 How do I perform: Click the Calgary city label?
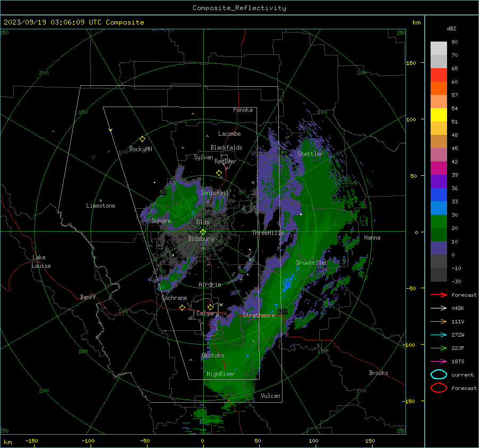tap(208, 313)
